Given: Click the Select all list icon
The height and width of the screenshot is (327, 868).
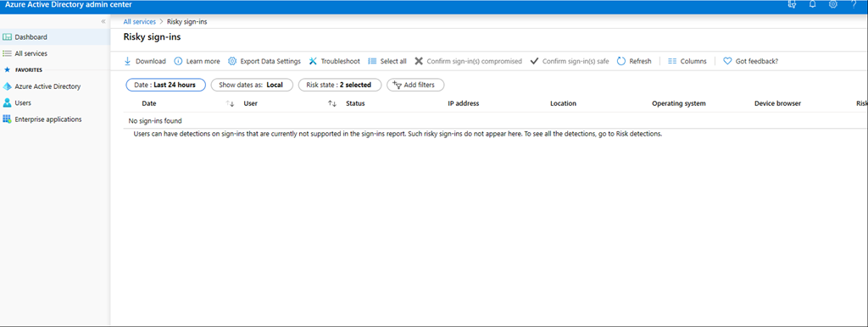Looking at the screenshot, I should [x=373, y=61].
